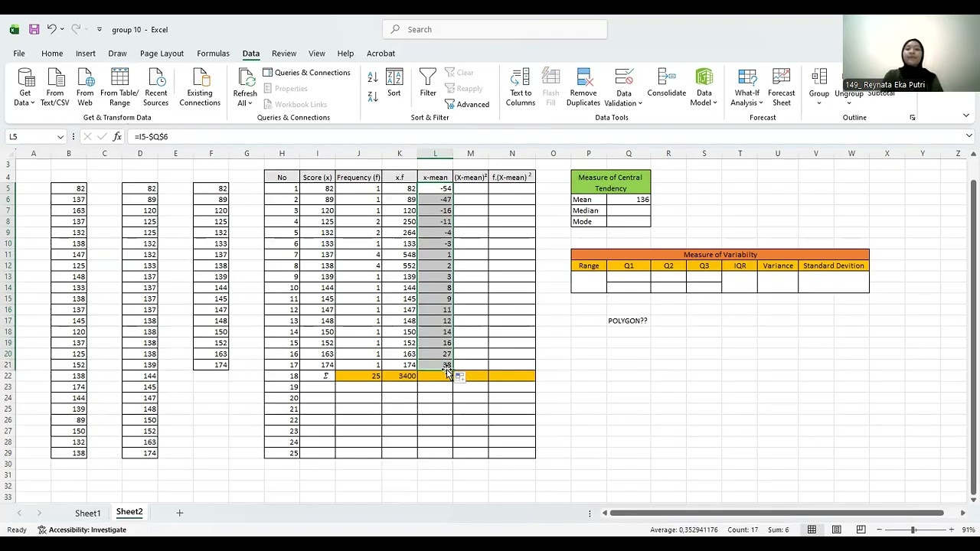The image size is (980, 551).
Task: Click the POLYGON?? cell
Action: 628,321
